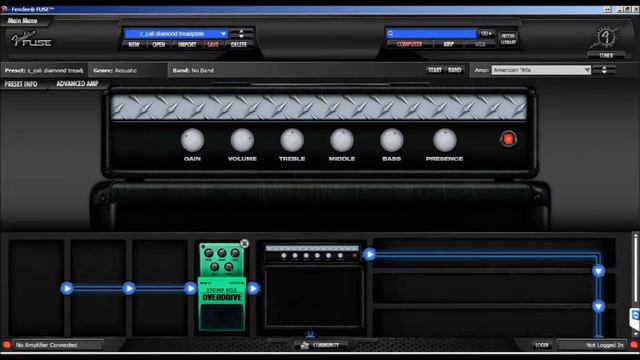The image size is (640, 360).
Task: Open the TUNER button
Action: tap(606, 55)
